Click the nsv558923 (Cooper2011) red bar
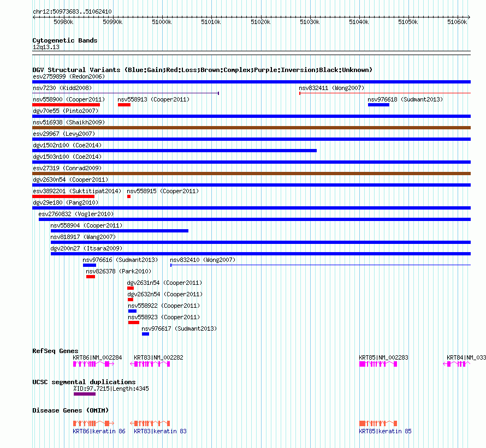Image resolution: width=486 pixels, height=448 pixels. [x=134, y=322]
